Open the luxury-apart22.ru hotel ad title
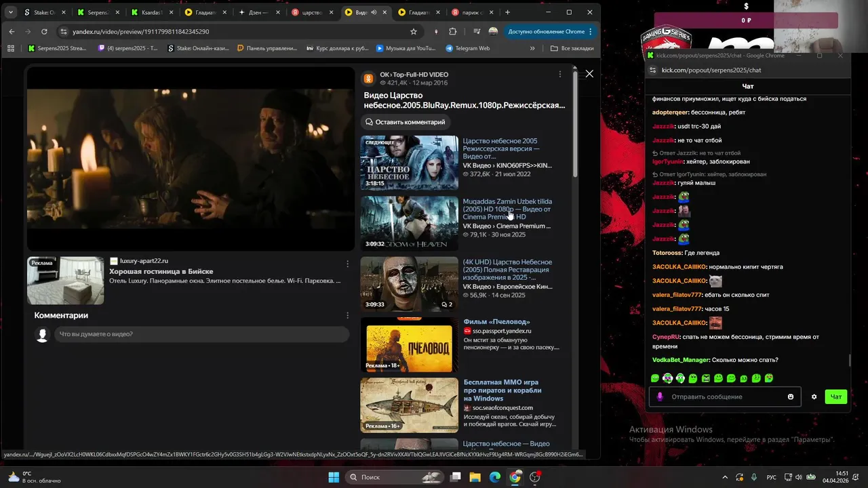The image size is (868, 488). pos(161,271)
